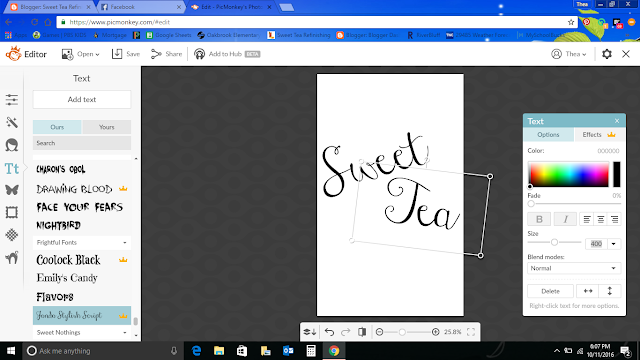640x360 pixels.
Task: Undo the last action
Action: 329,332
